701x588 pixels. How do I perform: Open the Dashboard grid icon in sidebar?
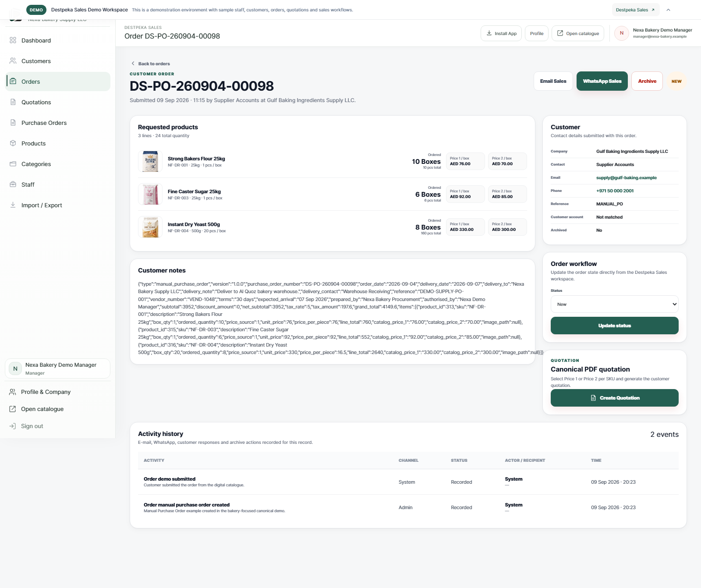13,40
